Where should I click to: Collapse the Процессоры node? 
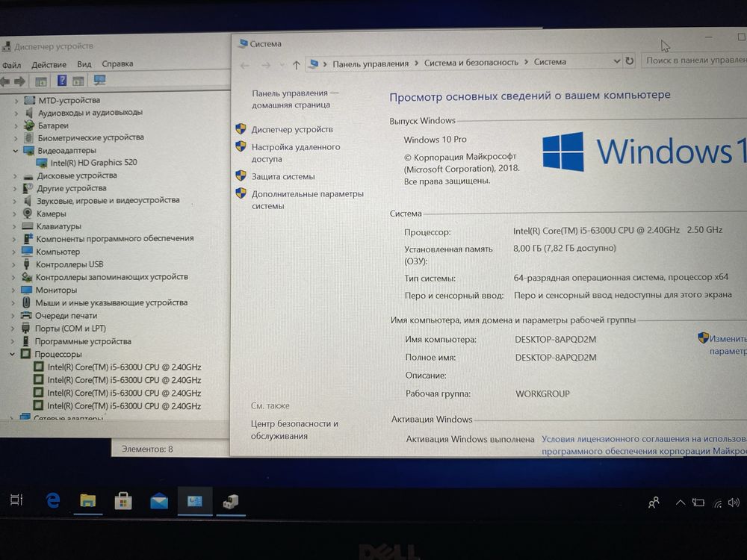(13, 354)
